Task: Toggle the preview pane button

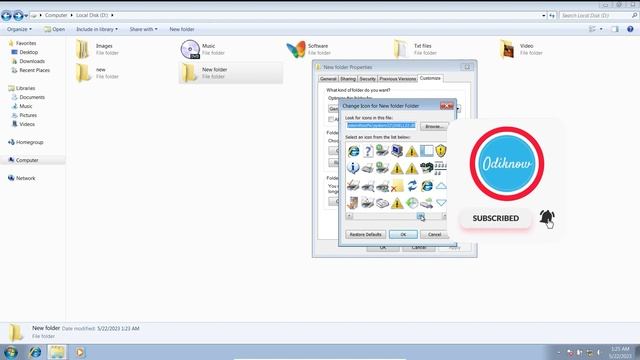Action: pyautogui.click(x=615, y=29)
